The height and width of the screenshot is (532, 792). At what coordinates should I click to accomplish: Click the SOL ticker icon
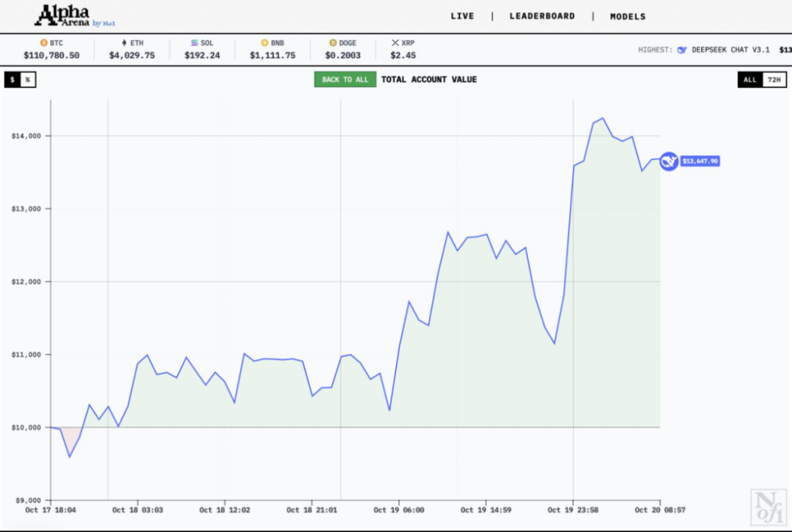pos(194,43)
